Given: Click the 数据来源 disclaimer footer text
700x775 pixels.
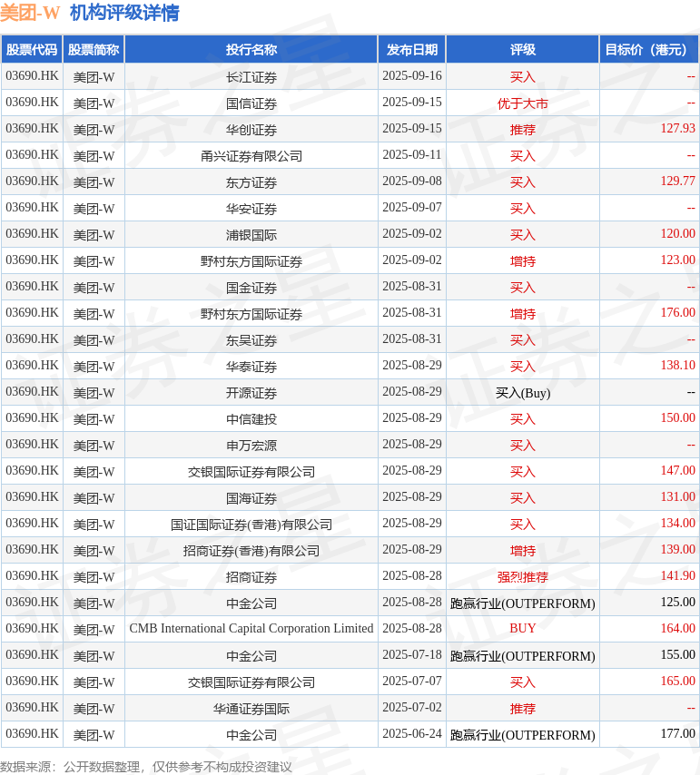Looking at the screenshot, I should tap(146, 767).
